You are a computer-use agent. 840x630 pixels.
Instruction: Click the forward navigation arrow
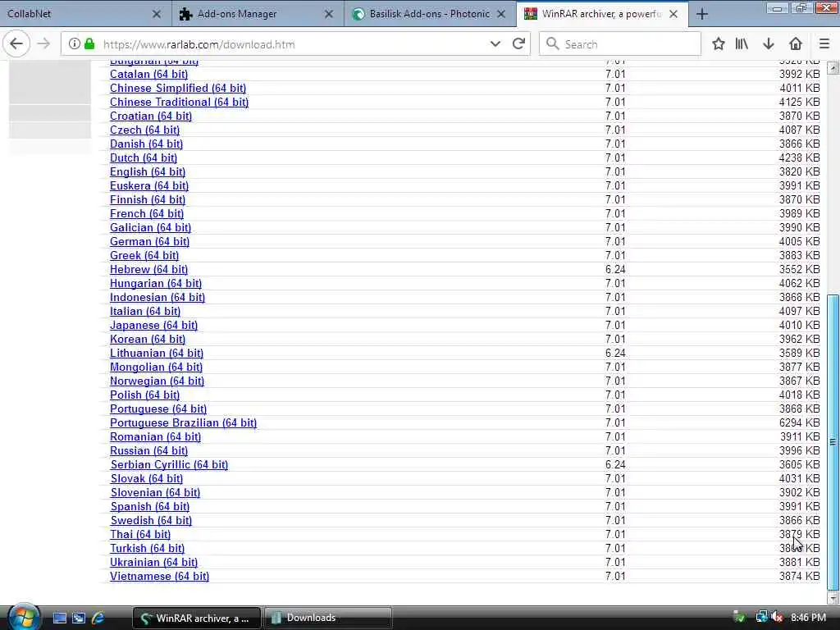[44, 44]
